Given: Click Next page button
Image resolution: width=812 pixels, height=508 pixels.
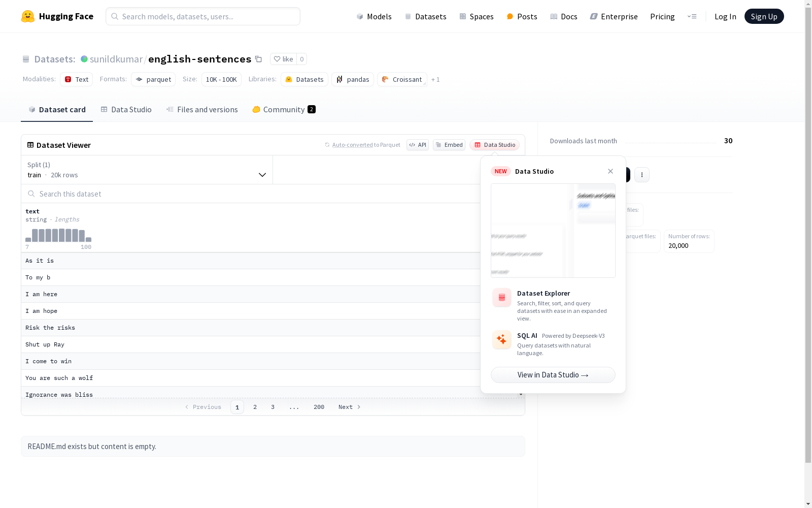Looking at the screenshot, I should 350,407.
